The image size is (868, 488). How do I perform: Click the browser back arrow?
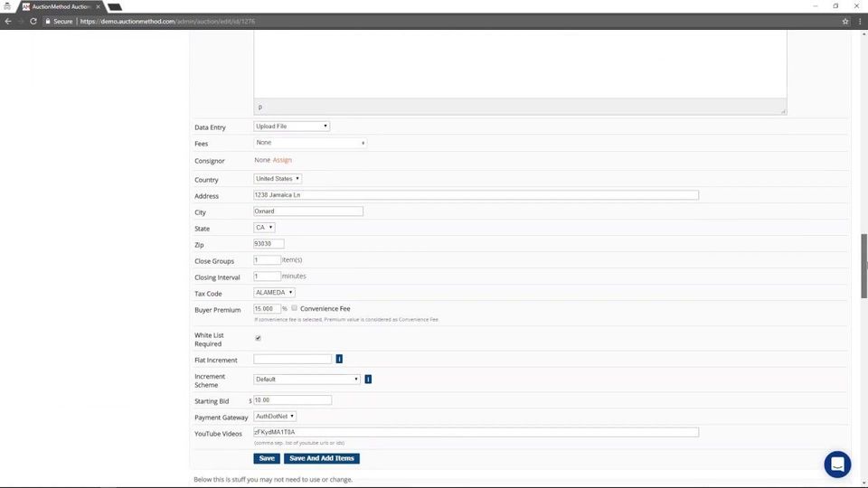pyautogui.click(x=8, y=21)
